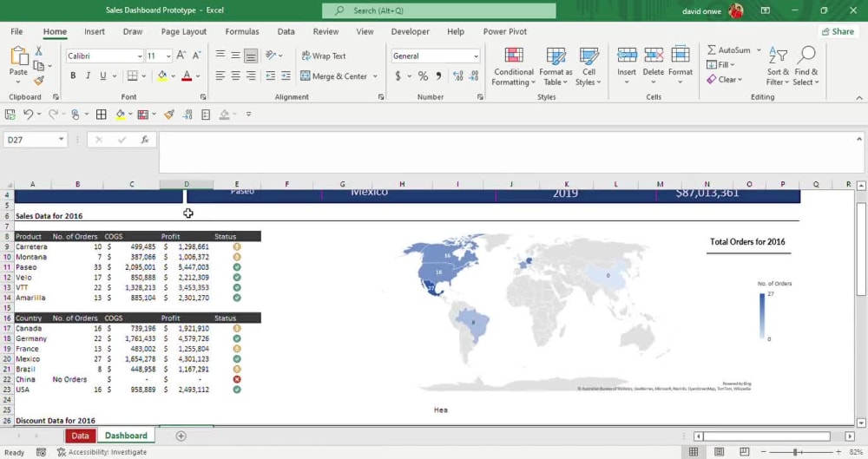This screenshot has height=459, width=868.
Task: Toggle Align Right
Action: [251, 75]
